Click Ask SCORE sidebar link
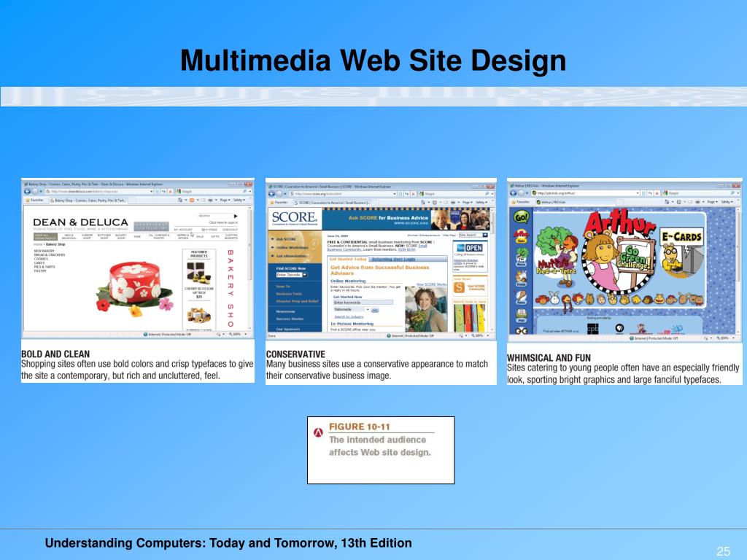The width and height of the screenshot is (747, 560). click(x=286, y=239)
